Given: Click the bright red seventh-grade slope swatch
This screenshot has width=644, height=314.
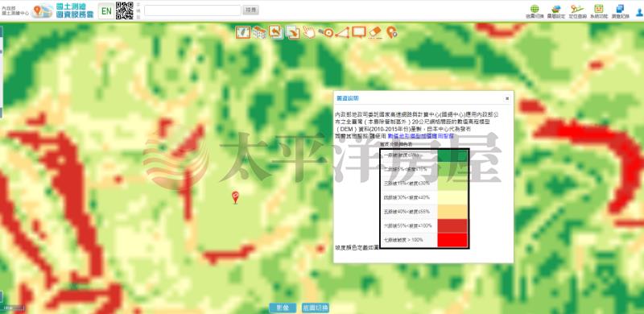Looking at the screenshot, I should (452, 240).
